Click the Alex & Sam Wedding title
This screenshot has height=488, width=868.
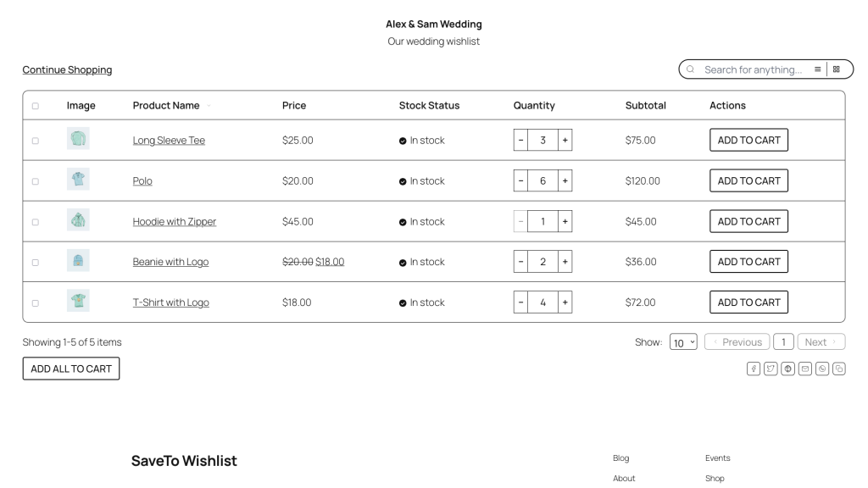coord(433,25)
